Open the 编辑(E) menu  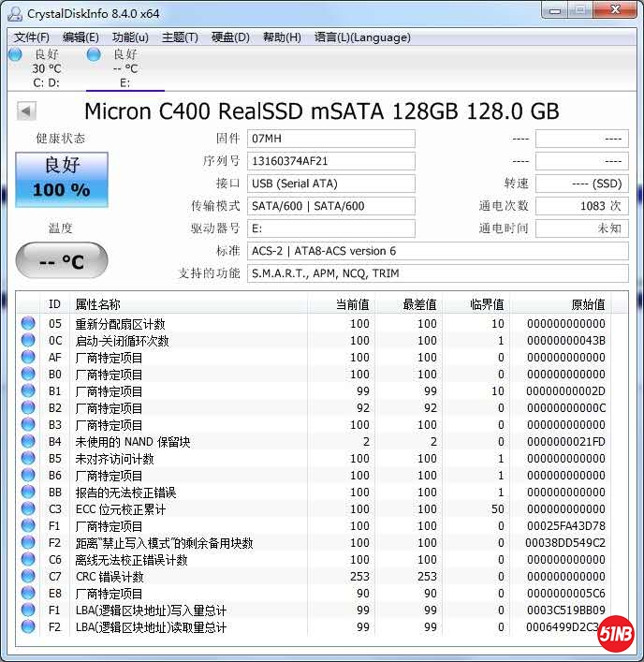point(80,37)
